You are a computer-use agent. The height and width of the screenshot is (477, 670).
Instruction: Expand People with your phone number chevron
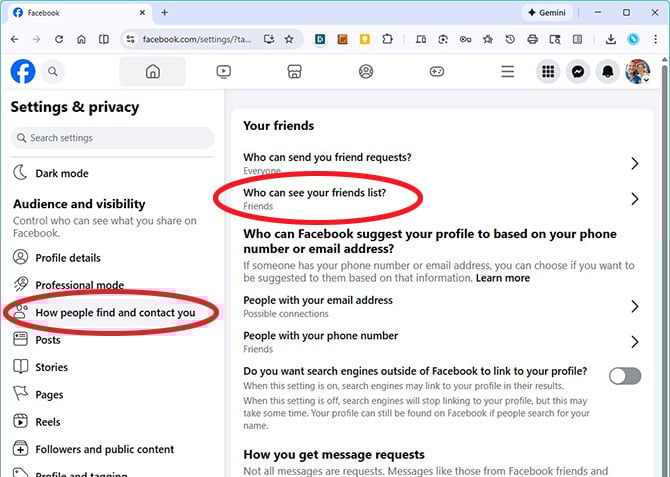click(x=635, y=342)
